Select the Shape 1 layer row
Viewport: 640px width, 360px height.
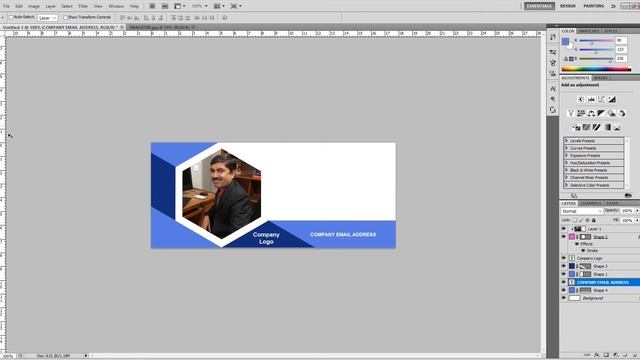pyautogui.click(x=604, y=274)
